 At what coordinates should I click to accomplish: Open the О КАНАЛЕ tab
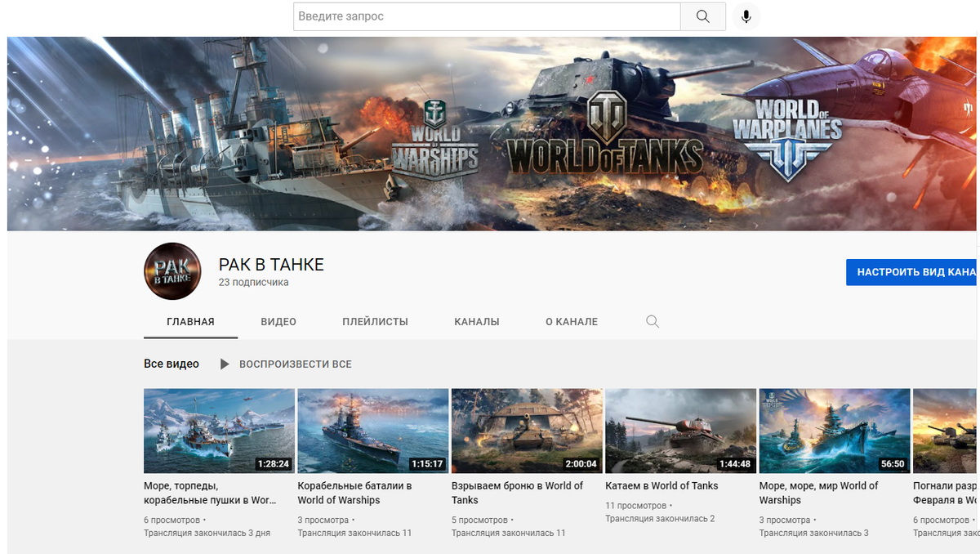(572, 321)
